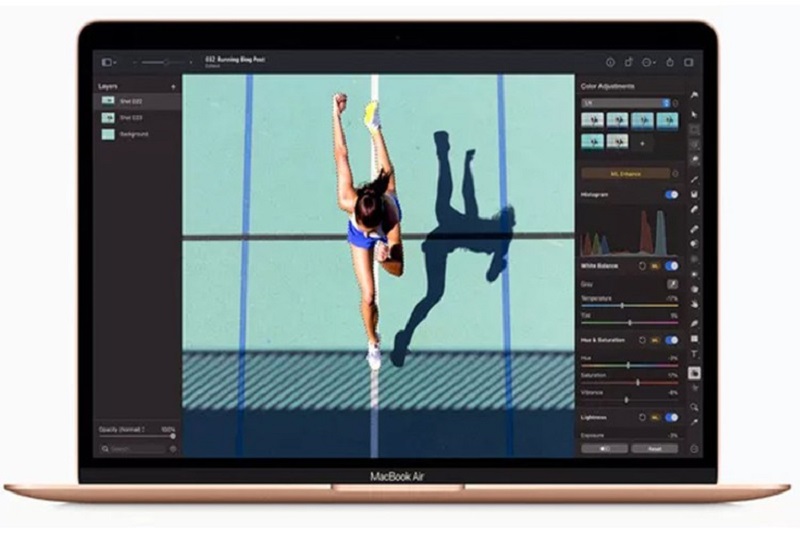Choose the first preset thumbnail in top row

(x=592, y=120)
